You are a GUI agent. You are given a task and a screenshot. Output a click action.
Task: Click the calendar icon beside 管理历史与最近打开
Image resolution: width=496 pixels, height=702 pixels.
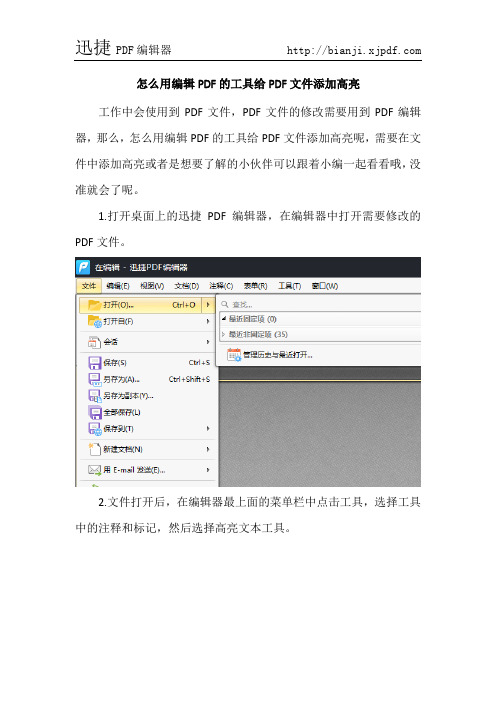point(234,355)
